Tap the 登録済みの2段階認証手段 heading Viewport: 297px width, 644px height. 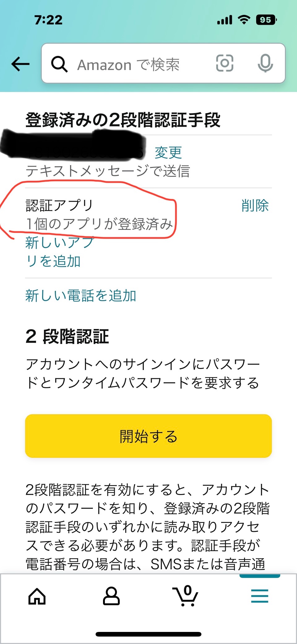click(123, 120)
